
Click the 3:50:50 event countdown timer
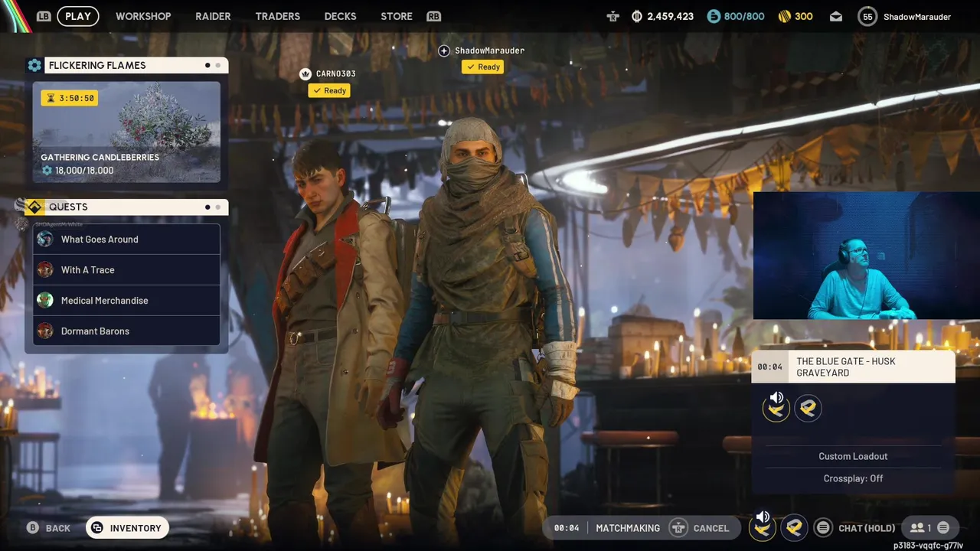tap(70, 98)
